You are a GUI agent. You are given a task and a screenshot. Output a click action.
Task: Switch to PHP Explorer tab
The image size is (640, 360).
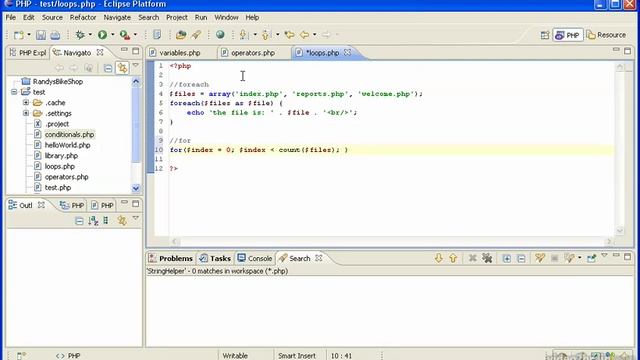(x=28, y=53)
